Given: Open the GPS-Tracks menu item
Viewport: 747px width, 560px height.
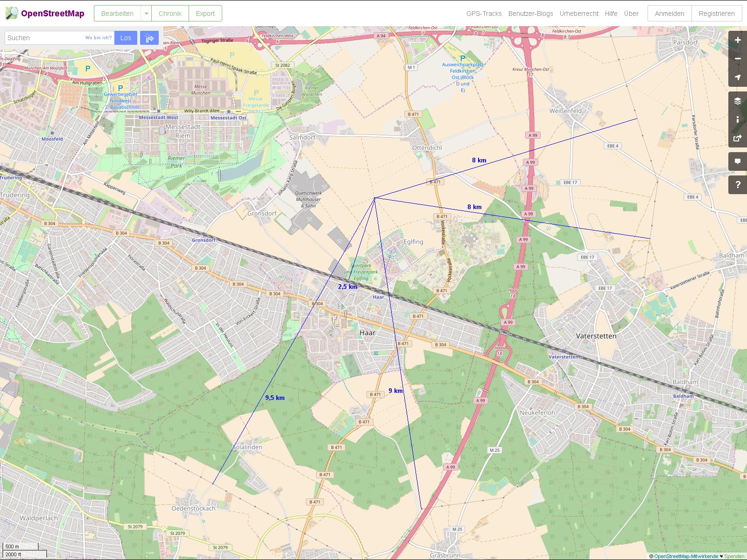Looking at the screenshot, I should tap(484, 14).
